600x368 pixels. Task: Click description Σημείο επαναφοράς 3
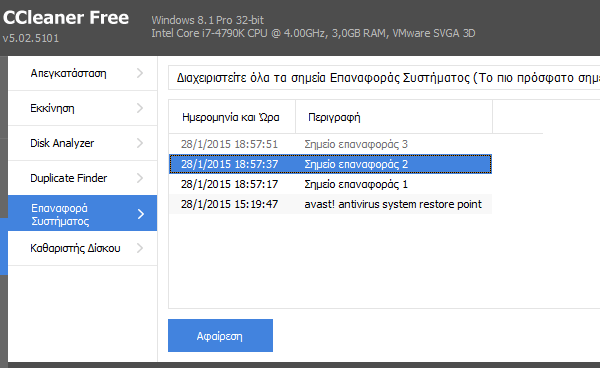coord(356,145)
